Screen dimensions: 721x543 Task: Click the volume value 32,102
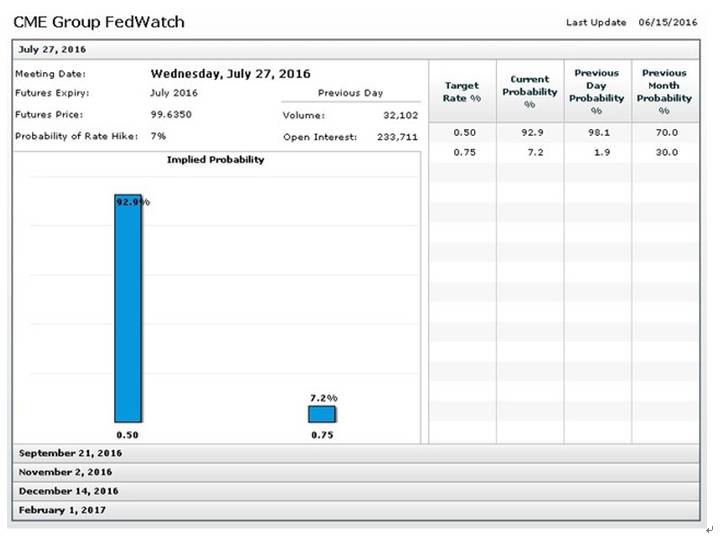401,115
